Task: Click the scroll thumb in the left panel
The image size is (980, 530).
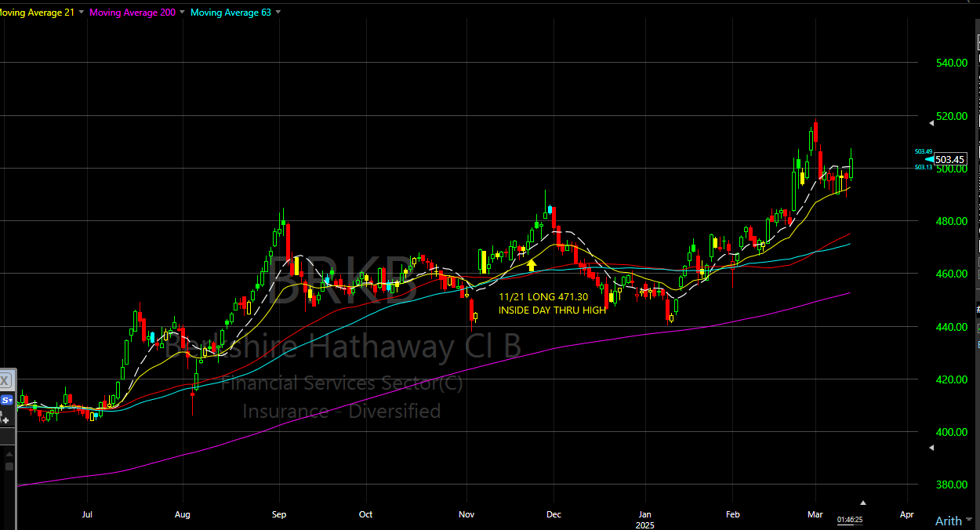Action: [x=9, y=466]
